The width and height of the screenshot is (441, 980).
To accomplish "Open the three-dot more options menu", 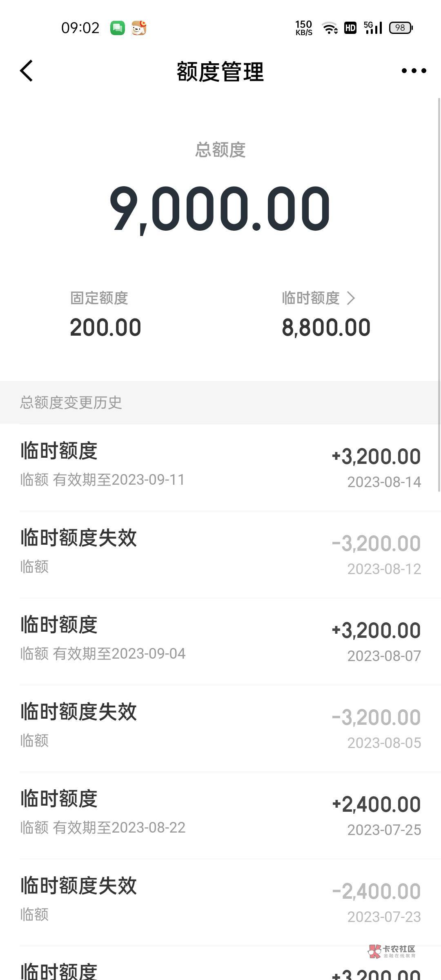I will point(414,71).
